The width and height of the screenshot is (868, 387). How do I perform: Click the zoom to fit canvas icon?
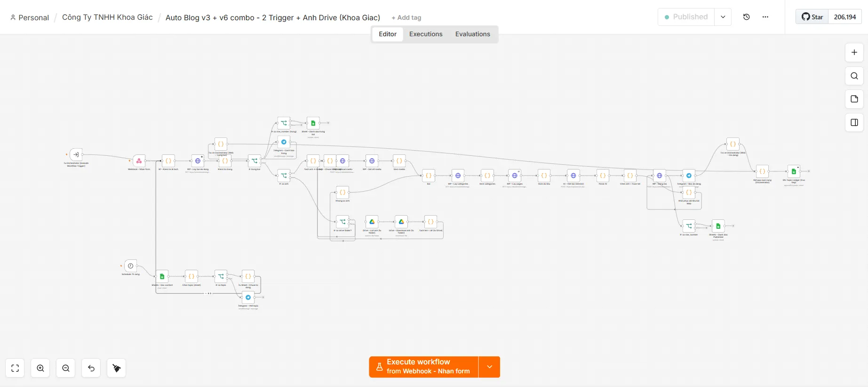(15, 368)
